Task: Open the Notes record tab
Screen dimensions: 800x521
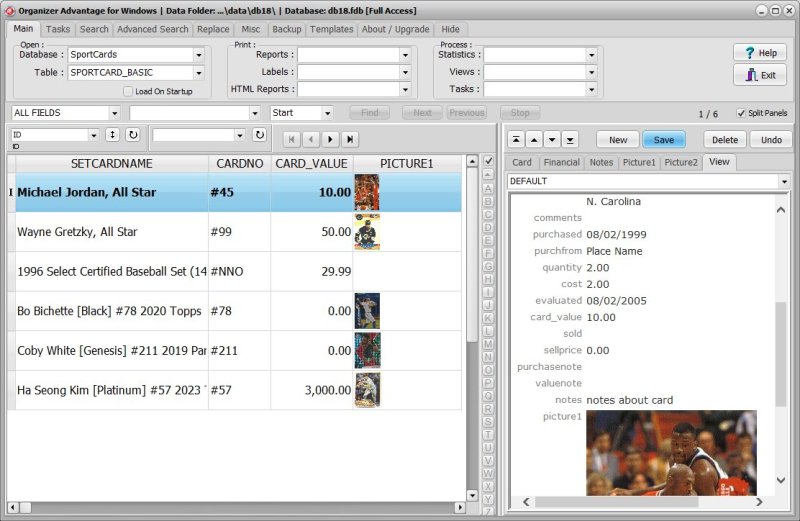Action: (x=601, y=162)
